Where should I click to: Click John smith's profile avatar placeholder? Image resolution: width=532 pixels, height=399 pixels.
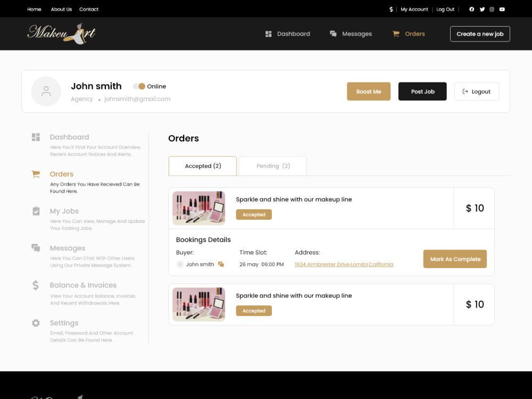coord(46,92)
